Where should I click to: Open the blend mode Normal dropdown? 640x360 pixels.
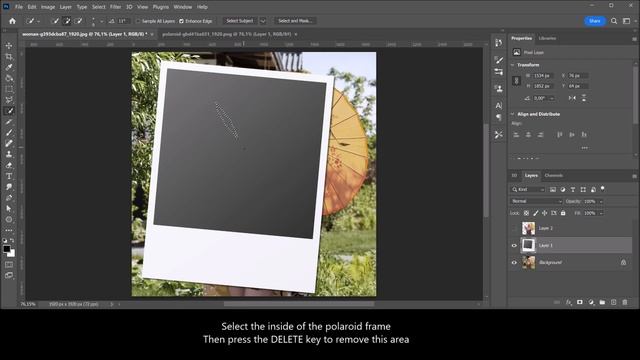coord(536,201)
